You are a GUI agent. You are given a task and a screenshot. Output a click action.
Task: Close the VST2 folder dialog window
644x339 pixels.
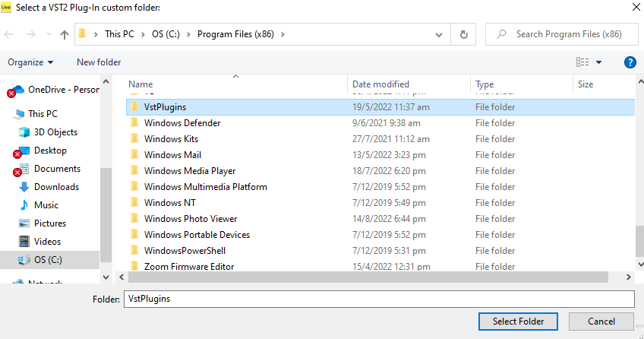(636, 7)
